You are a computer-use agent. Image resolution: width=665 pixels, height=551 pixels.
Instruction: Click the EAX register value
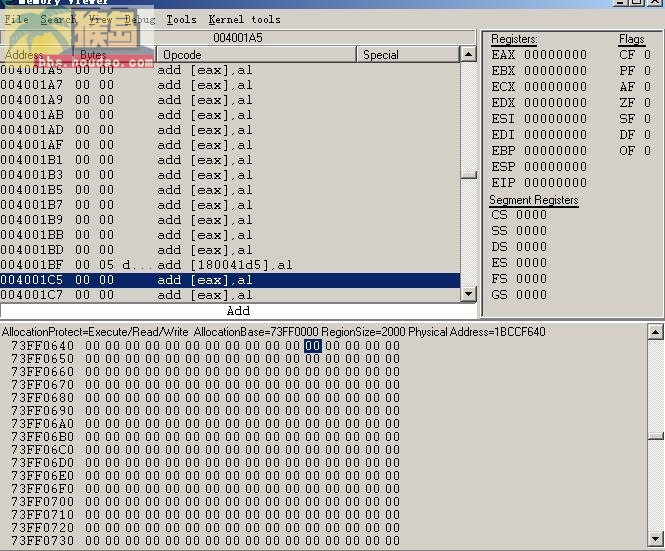(555, 55)
